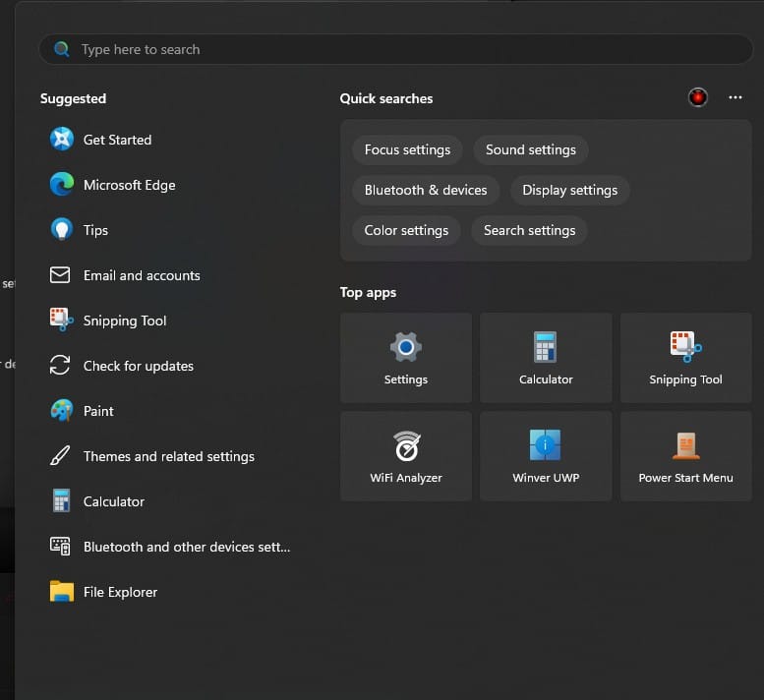764x700 pixels.
Task: Open the three-dot more options menu
Action: (x=735, y=97)
